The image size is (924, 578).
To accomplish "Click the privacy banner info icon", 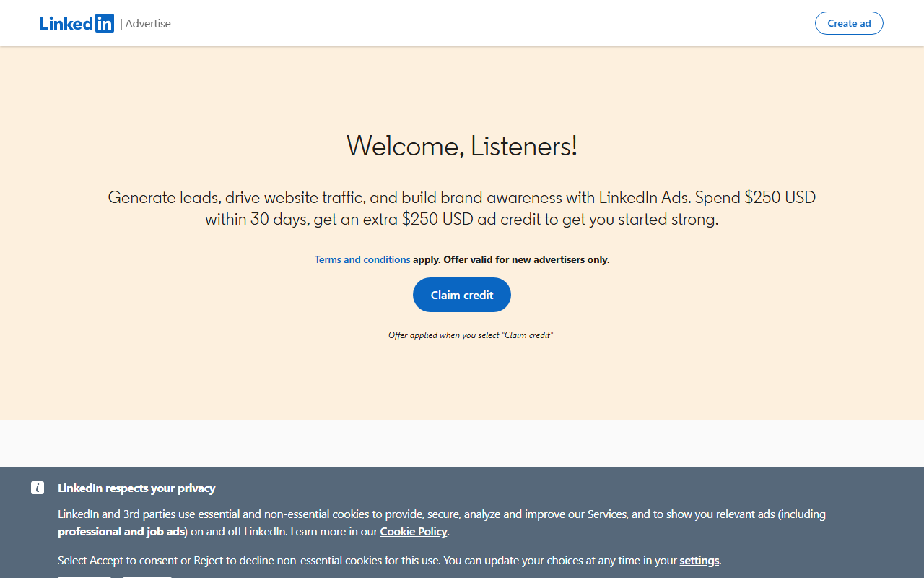I will [x=38, y=488].
